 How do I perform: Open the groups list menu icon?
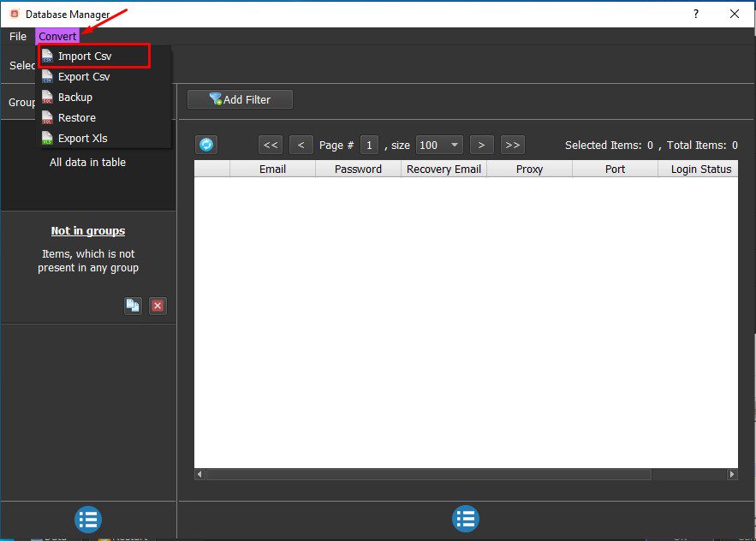(x=88, y=520)
